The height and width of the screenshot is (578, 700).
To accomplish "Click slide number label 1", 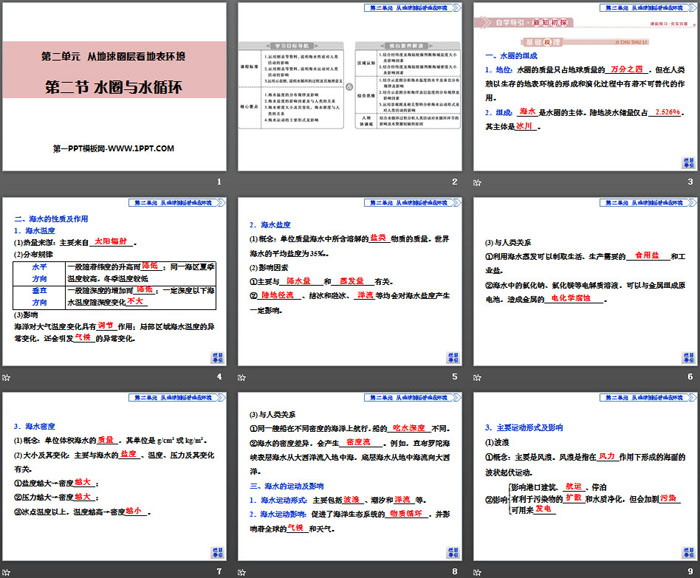I will click(x=219, y=182).
